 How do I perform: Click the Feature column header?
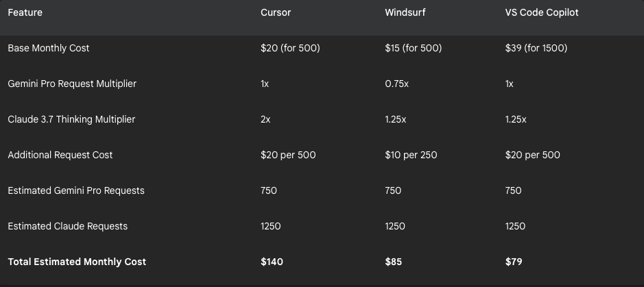(x=25, y=13)
